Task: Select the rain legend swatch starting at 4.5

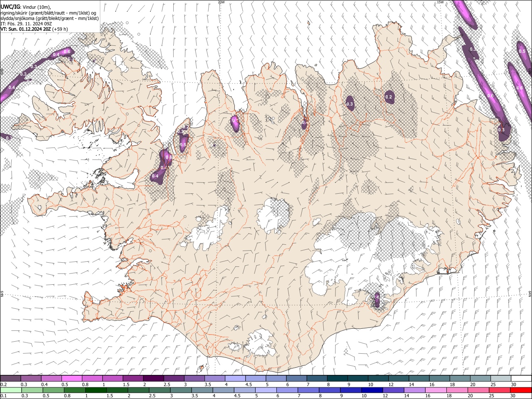Action: click(x=244, y=390)
